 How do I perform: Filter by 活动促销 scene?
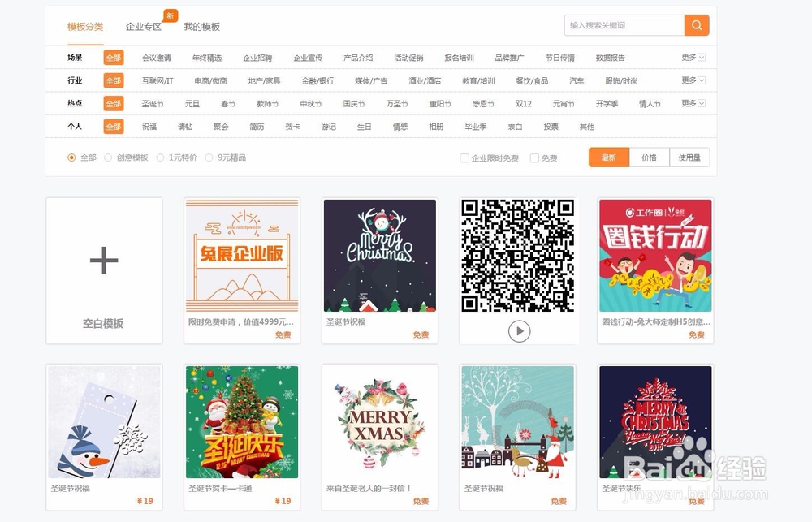408,58
